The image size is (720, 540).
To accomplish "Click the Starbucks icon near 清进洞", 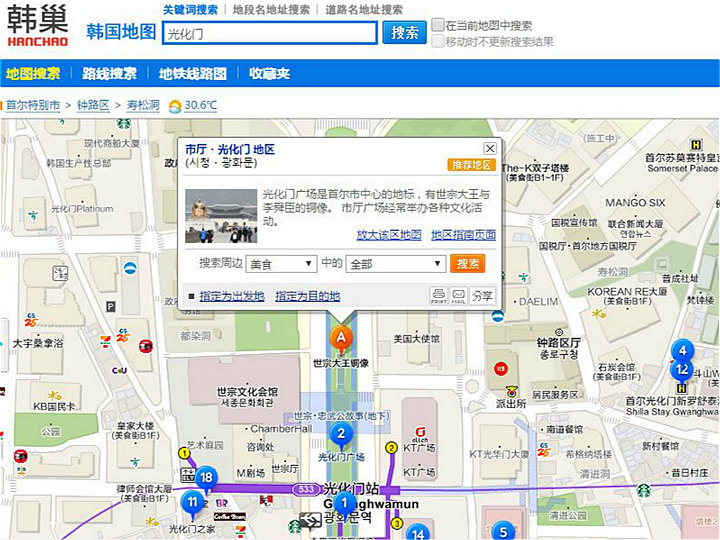I will pos(644,491).
